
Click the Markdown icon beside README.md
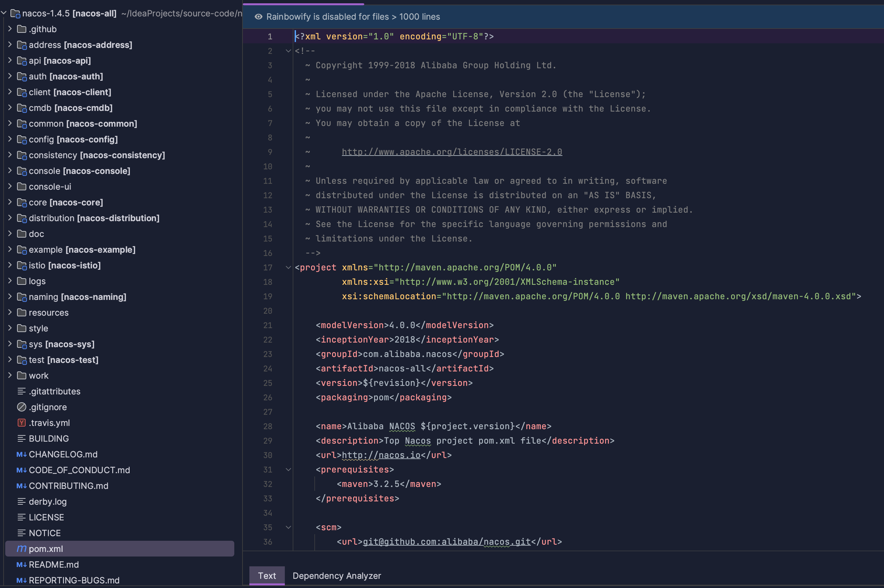click(22, 564)
